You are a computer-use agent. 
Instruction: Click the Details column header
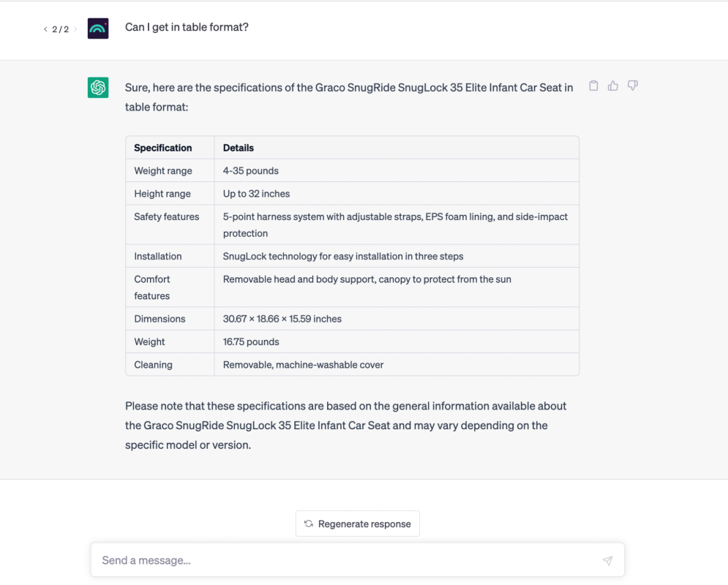coord(239,148)
